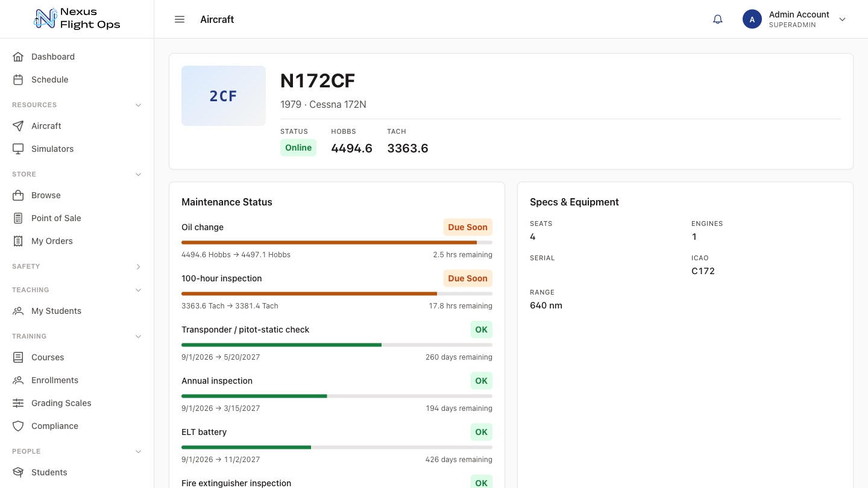Image resolution: width=868 pixels, height=488 pixels.
Task: Click the ELT battery OK badge
Action: pyautogui.click(x=481, y=432)
